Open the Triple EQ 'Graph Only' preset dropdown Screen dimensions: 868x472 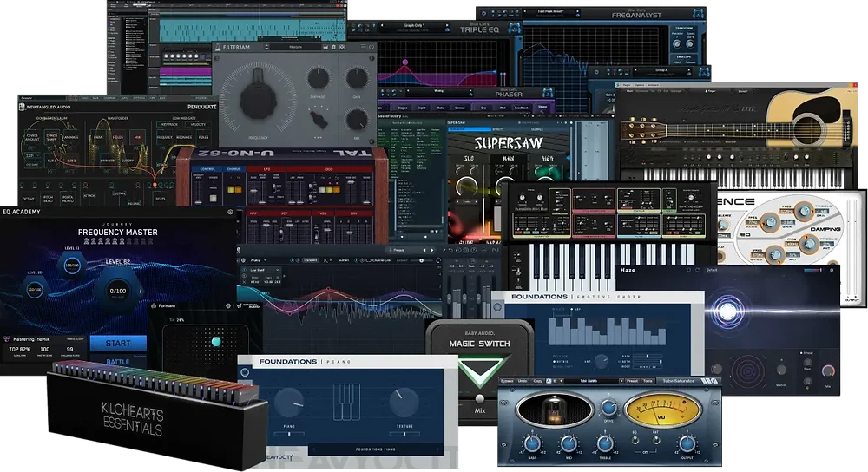click(x=413, y=26)
